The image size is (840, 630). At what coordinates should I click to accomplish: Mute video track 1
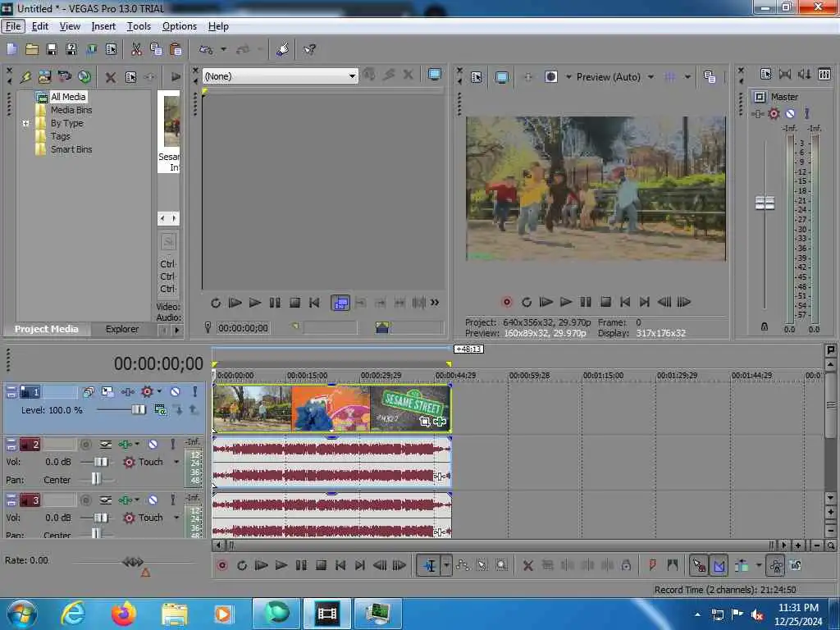coord(175,391)
